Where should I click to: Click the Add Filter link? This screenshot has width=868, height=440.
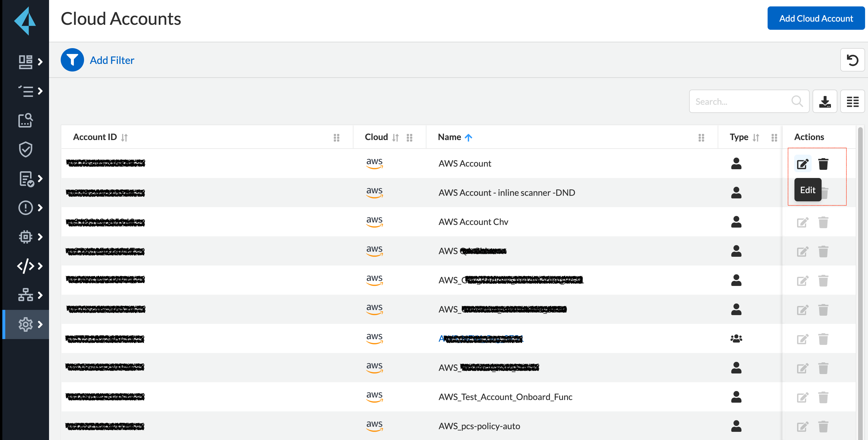[112, 60]
